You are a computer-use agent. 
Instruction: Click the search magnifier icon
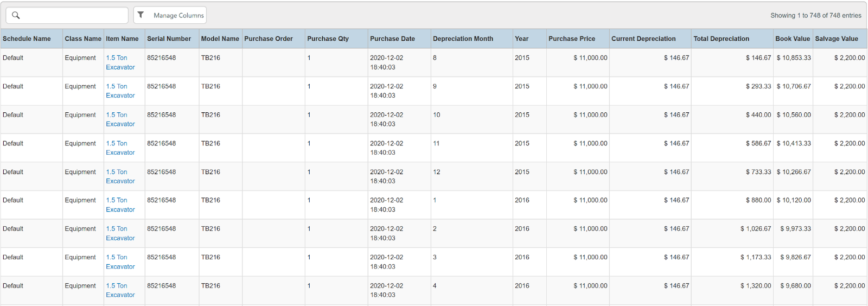tap(16, 15)
